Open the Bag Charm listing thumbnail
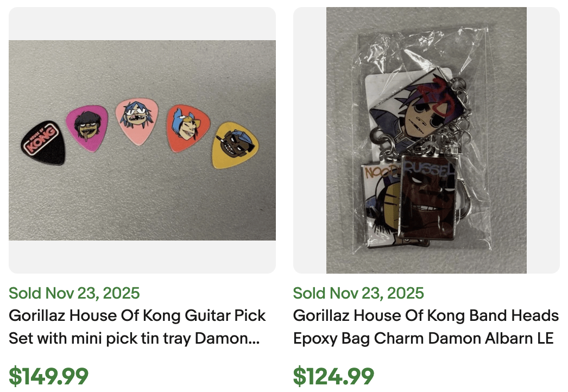The height and width of the screenshot is (392, 568). [x=426, y=138]
